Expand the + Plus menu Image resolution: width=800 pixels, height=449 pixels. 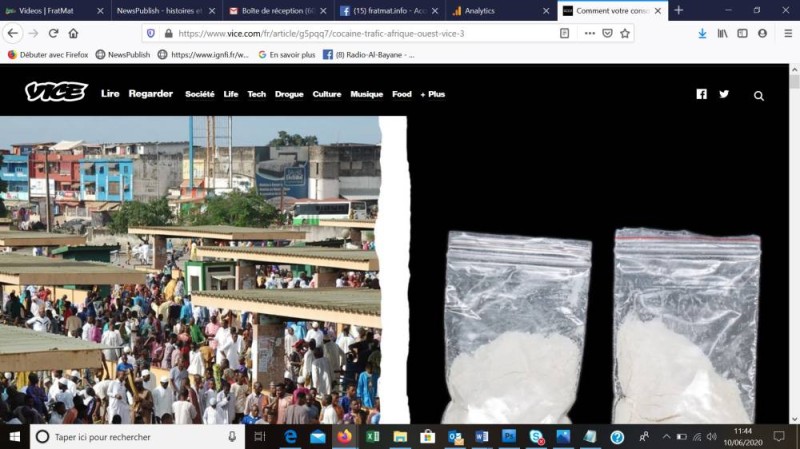pos(433,94)
